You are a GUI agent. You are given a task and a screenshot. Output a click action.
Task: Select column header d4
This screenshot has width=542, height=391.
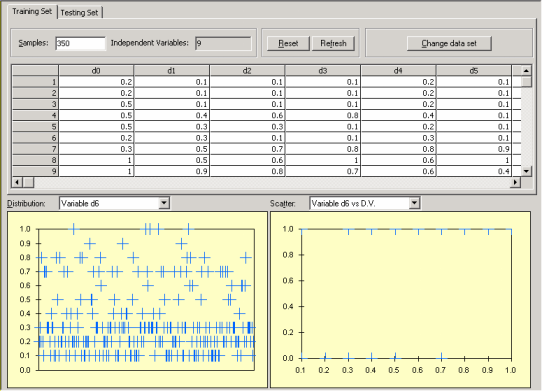click(398, 71)
